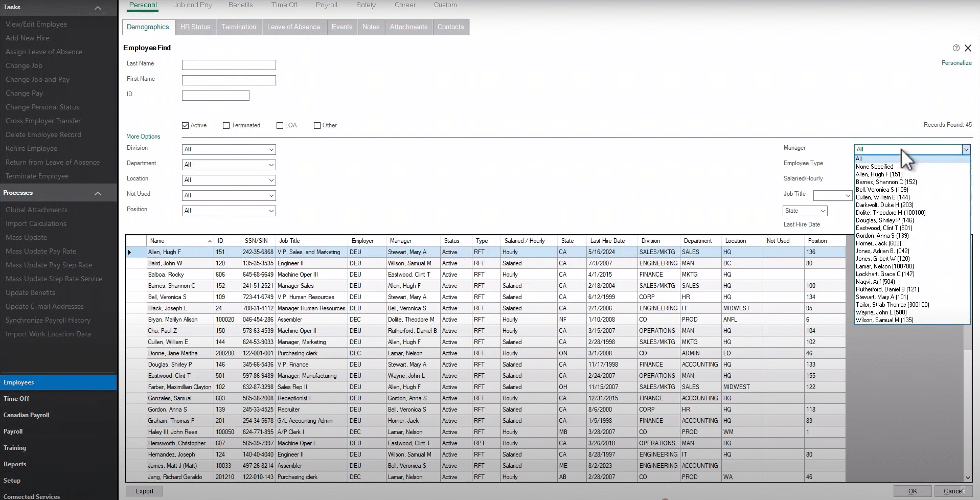Navigate to Reports in the sidebar

pyautogui.click(x=15, y=464)
